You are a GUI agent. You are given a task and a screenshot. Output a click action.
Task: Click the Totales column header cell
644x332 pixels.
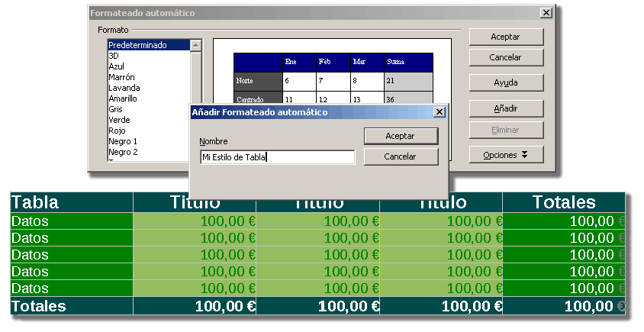(x=563, y=202)
